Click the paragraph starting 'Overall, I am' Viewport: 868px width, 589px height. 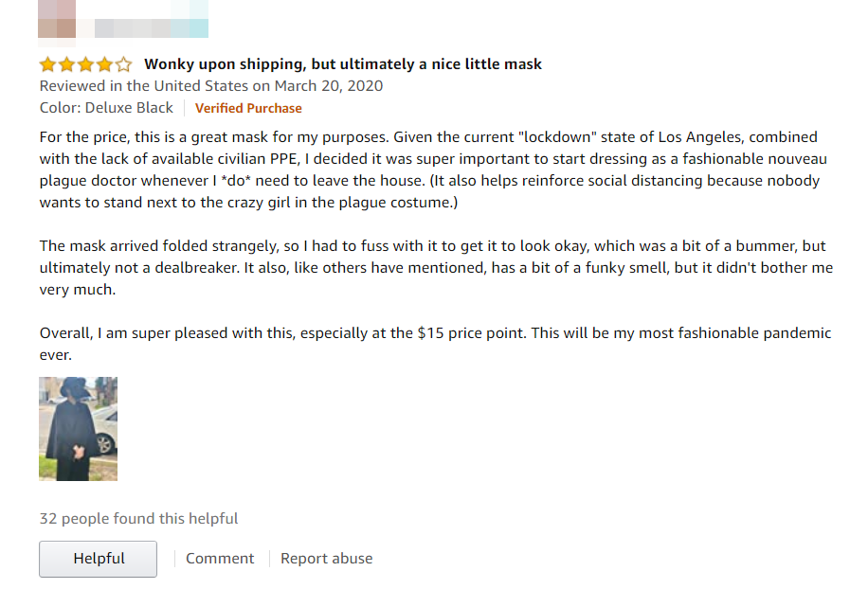coord(435,344)
